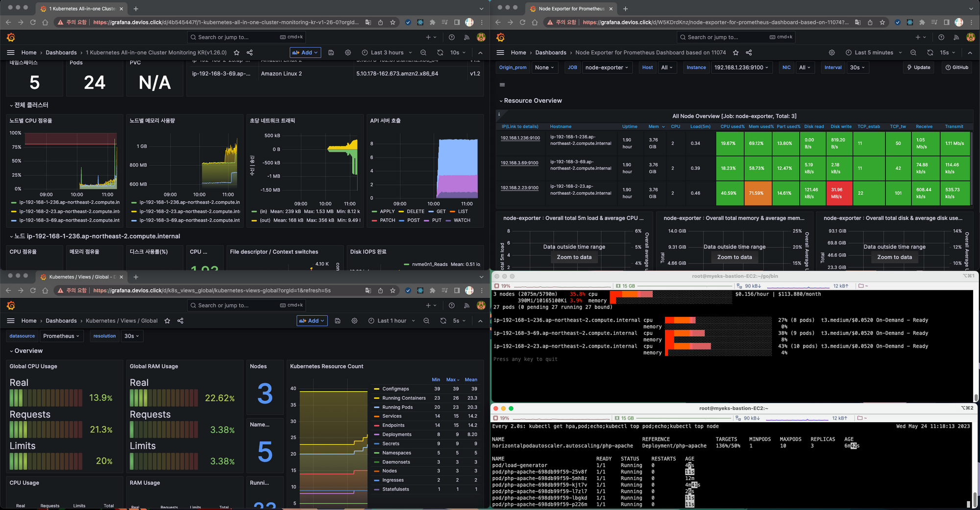Zoom out time range in Views Global dashboard
Image resolution: width=980 pixels, height=510 pixels.
point(426,321)
